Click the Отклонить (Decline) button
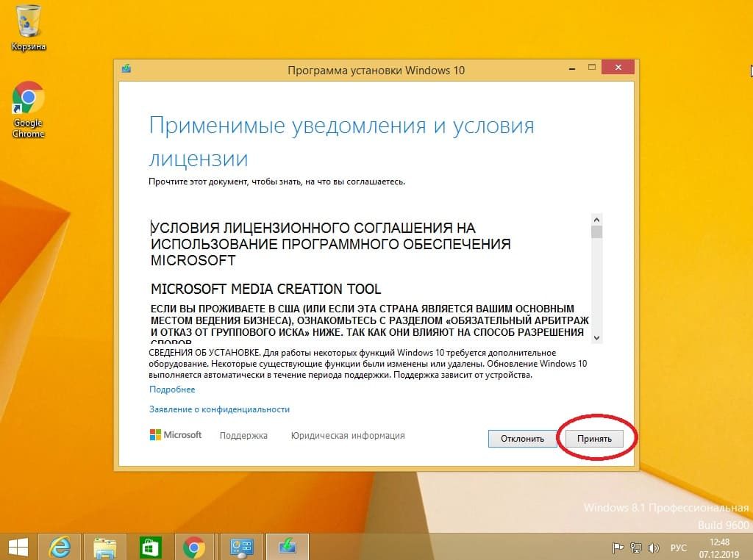This screenshot has height=560, width=753. (x=522, y=438)
